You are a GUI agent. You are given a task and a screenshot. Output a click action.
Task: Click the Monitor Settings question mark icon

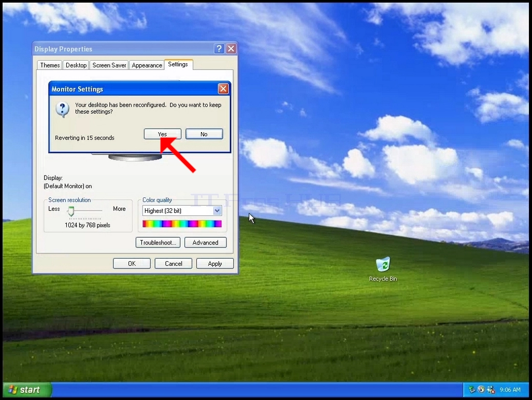tap(63, 109)
